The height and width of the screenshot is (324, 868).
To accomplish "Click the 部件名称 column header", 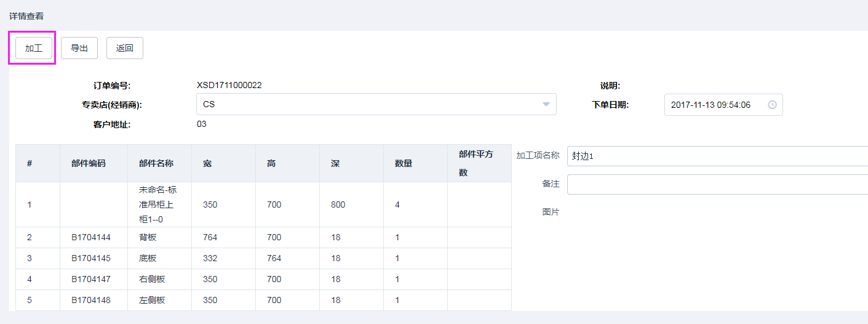I will coord(156,163).
